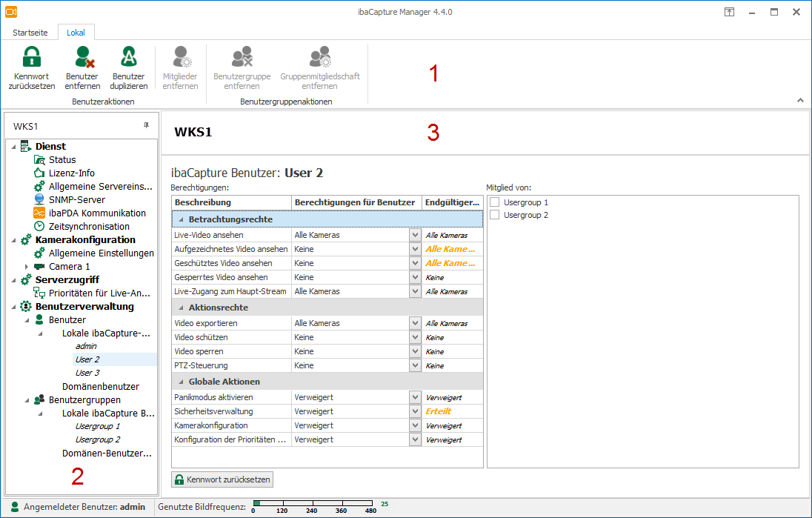Switch to the Startseite tab
Image resolution: width=812 pixels, height=518 pixels.
30,33
